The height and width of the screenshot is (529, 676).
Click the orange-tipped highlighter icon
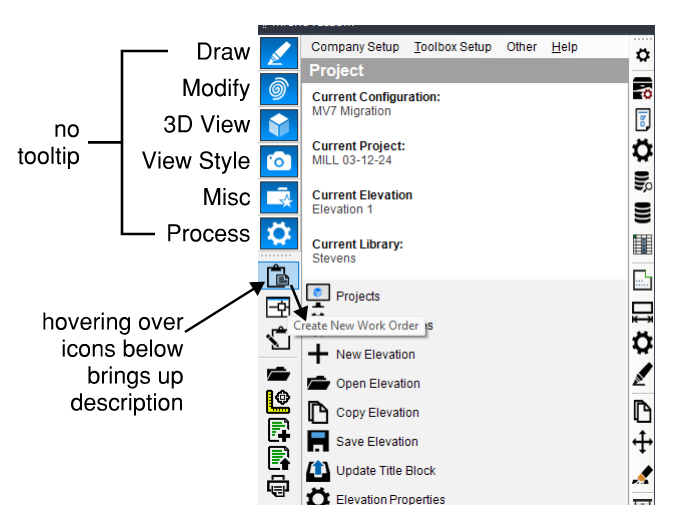tap(642, 474)
